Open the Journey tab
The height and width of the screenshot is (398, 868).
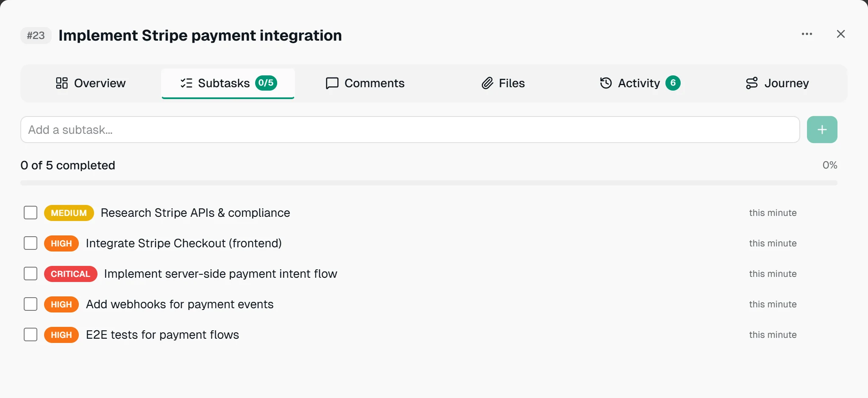pos(777,83)
